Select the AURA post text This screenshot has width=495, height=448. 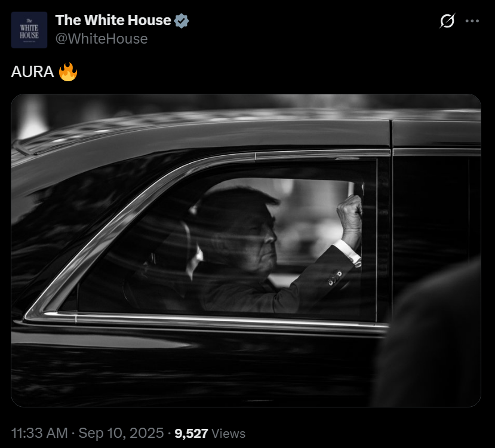click(32, 72)
